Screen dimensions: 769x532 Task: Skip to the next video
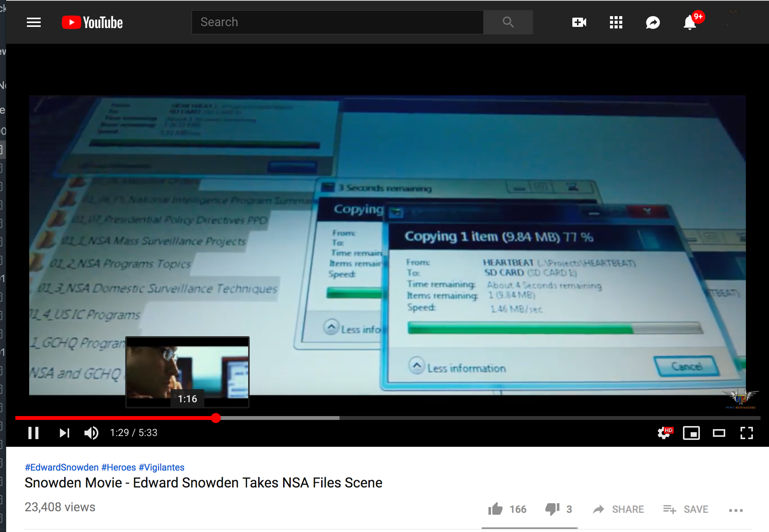click(x=64, y=433)
